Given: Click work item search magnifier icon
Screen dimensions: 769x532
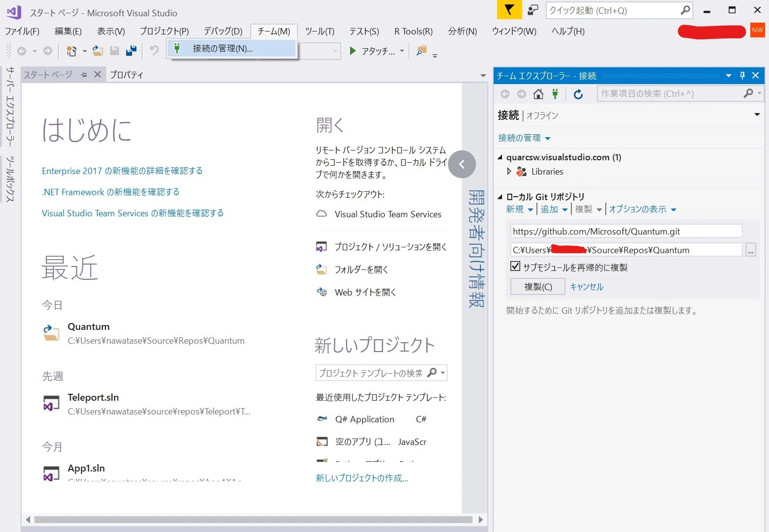Looking at the screenshot, I should [x=748, y=93].
